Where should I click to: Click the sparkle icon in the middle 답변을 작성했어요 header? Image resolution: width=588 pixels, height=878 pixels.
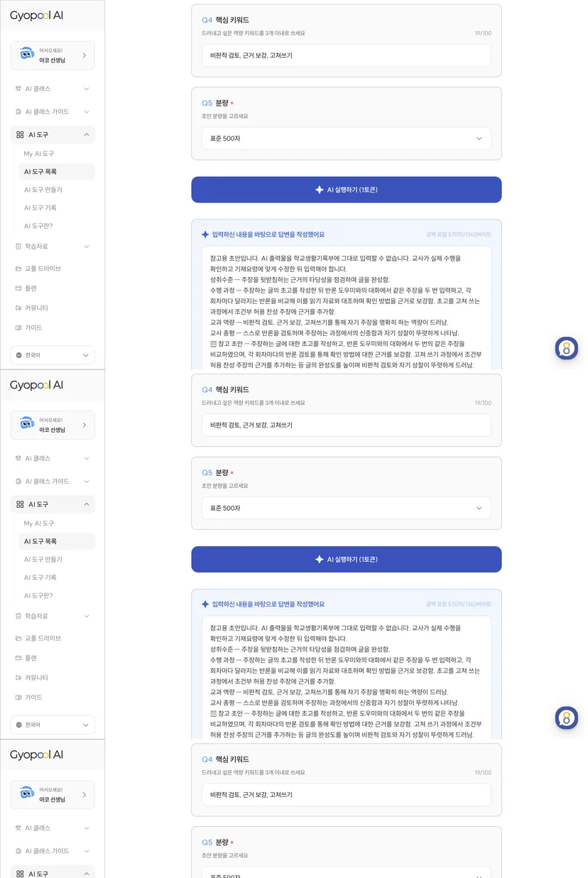tap(205, 604)
